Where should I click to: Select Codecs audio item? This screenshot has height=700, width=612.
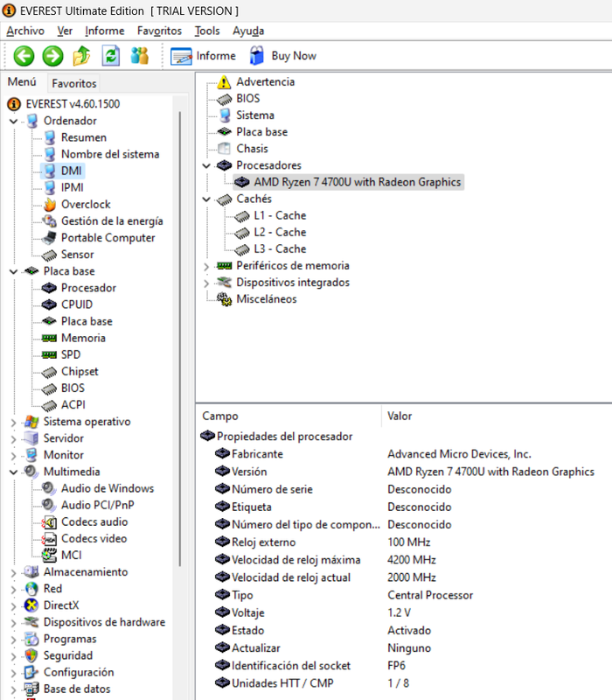pos(94,521)
